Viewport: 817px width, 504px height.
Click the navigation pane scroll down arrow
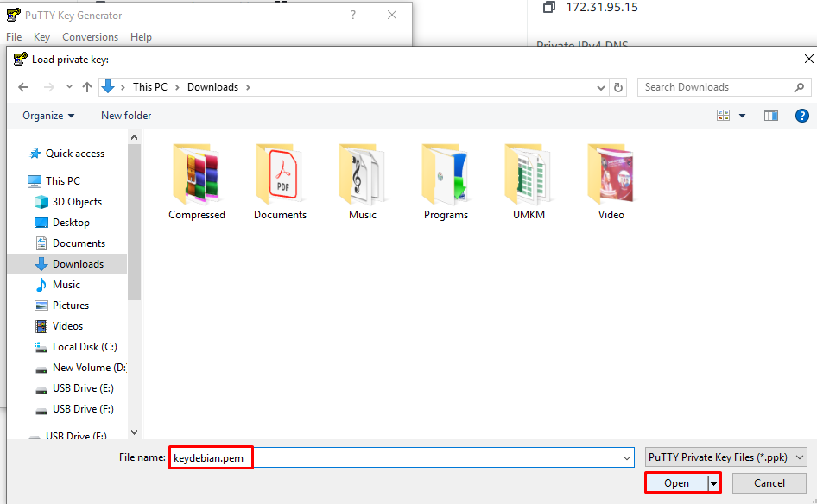(135, 432)
